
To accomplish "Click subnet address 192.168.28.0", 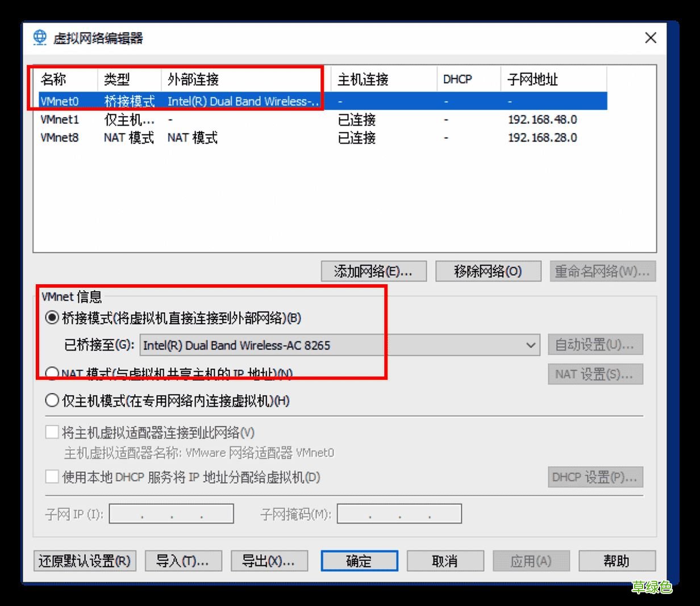I will [542, 138].
